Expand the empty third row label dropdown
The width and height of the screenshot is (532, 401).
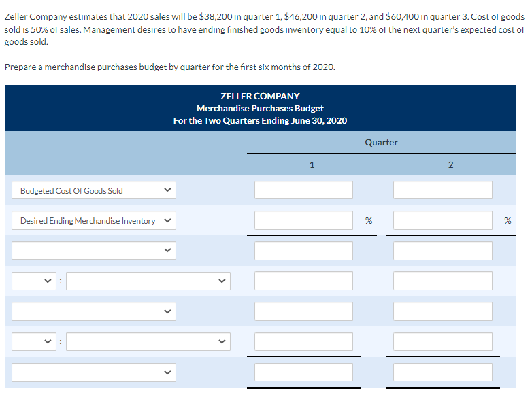[94, 251]
